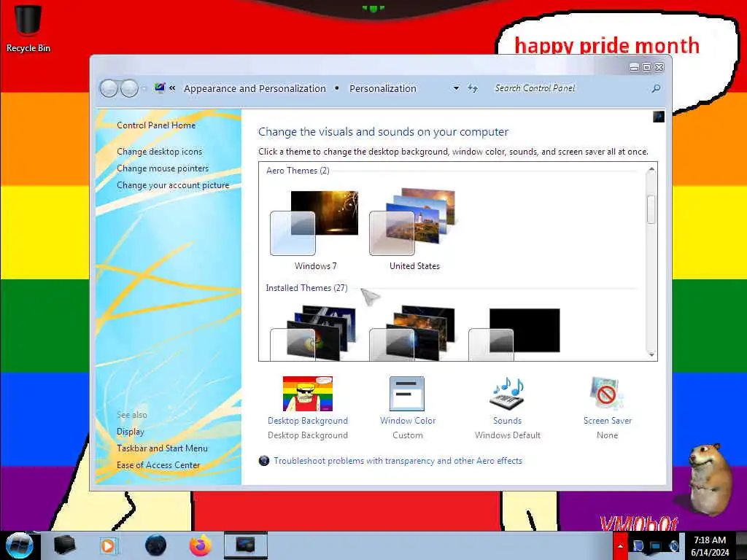747x560 pixels.
Task: Open the Windows Start menu orb
Action: (x=20, y=545)
